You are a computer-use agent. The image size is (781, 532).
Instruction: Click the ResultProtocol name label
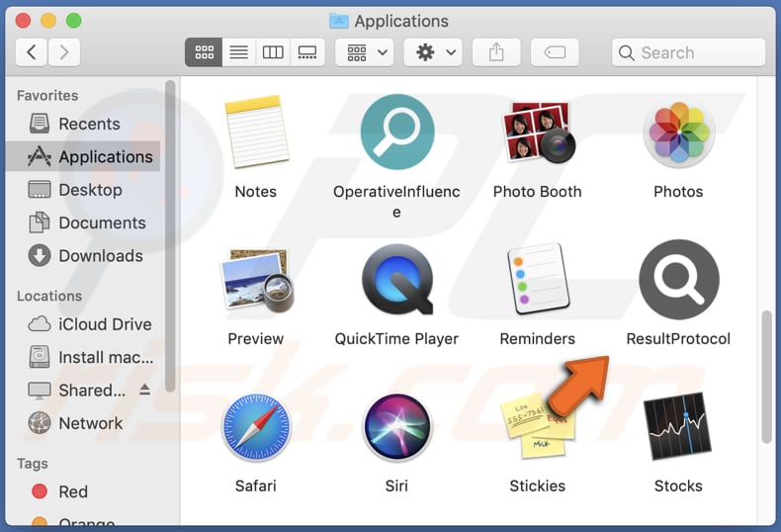pos(678,339)
